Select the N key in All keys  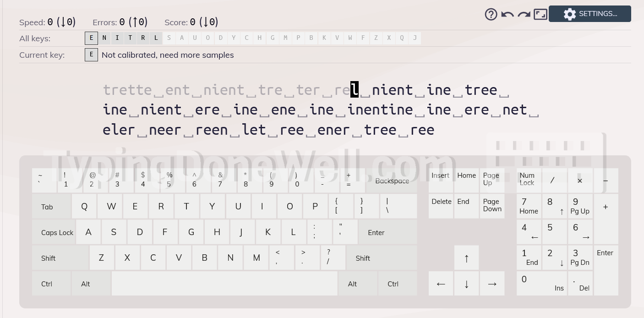104,38
